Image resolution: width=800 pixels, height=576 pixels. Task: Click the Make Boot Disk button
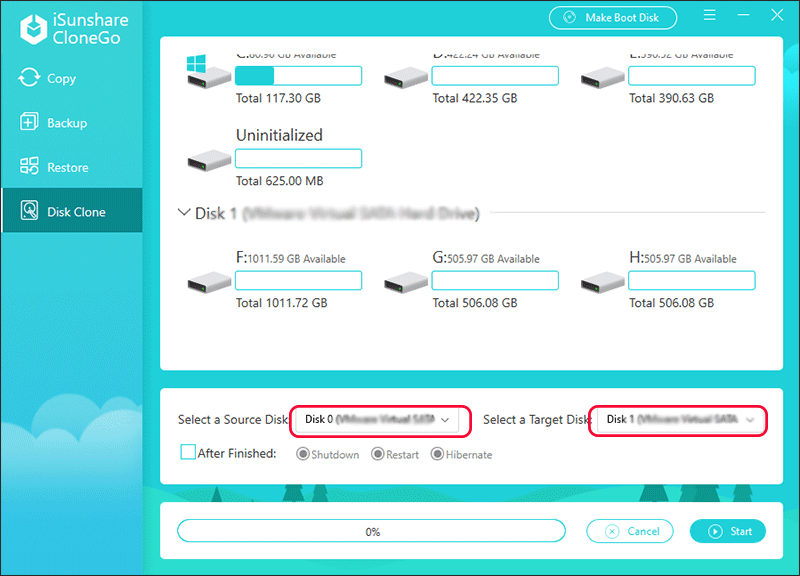pos(613,17)
